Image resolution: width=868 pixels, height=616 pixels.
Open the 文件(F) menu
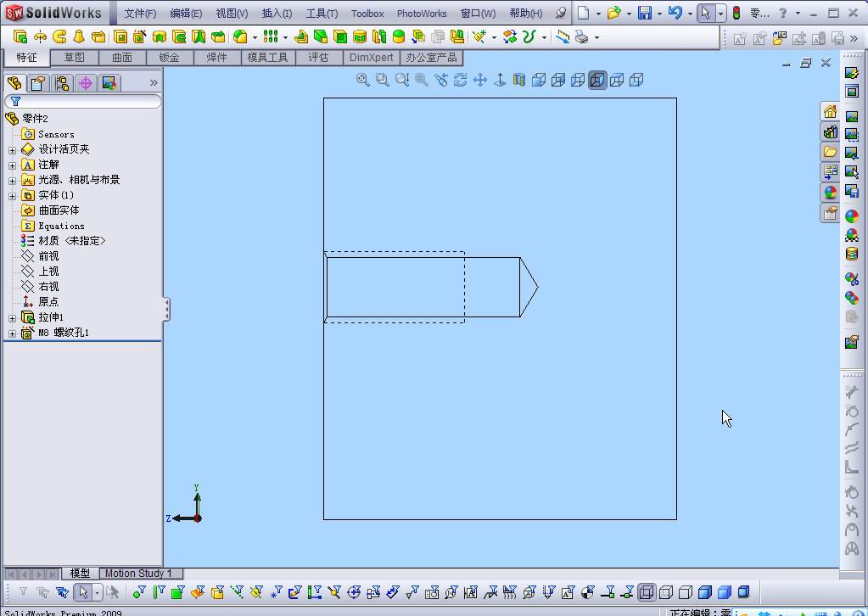[140, 14]
